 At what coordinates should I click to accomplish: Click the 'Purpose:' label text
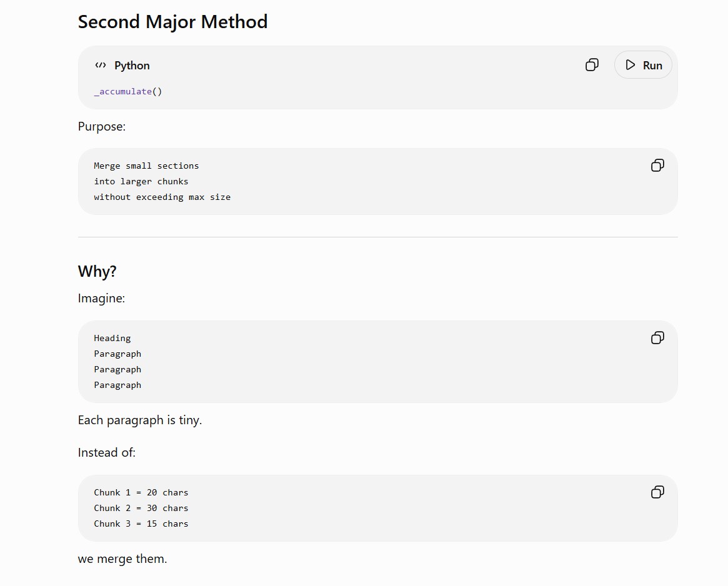102,126
